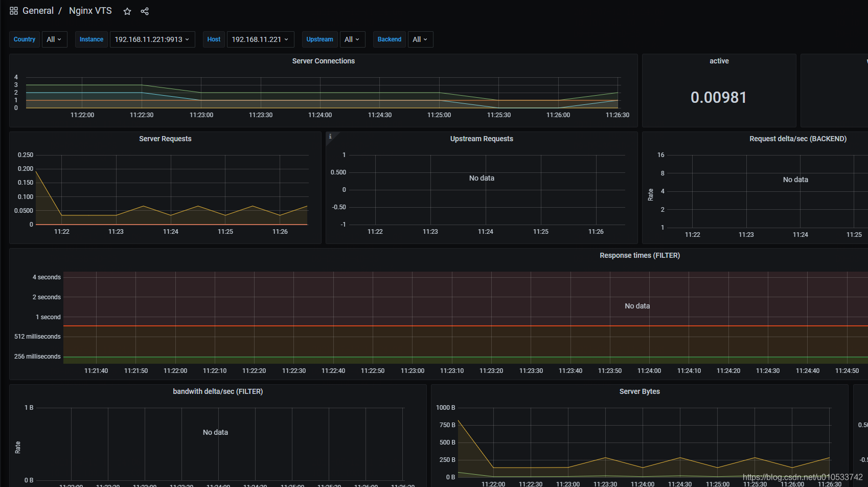Image resolution: width=868 pixels, height=487 pixels.
Task: Click the 0.00981 active stat value
Action: [x=719, y=97]
